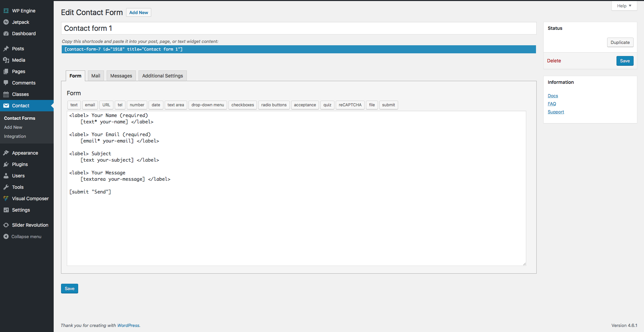The height and width of the screenshot is (332, 644).
Task: Open the Support link
Action: (556, 112)
